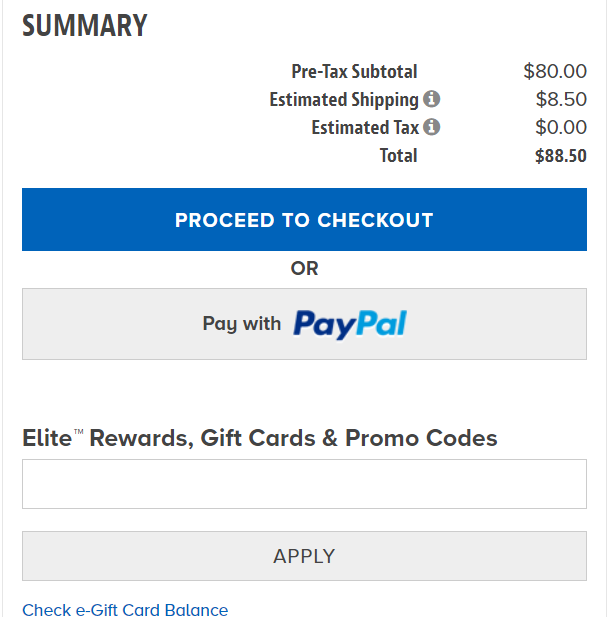The width and height of the screenshot is (608, 617).
Task: Click the PayPal logo
Action: [x=350, y=324]
